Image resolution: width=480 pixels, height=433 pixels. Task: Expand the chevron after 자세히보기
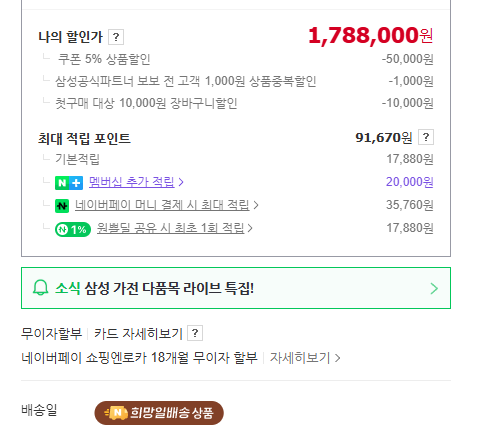coord(338,358)
